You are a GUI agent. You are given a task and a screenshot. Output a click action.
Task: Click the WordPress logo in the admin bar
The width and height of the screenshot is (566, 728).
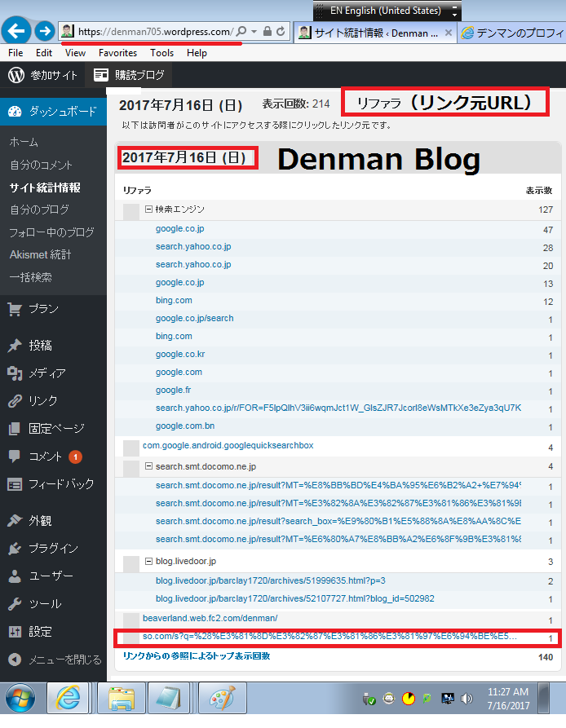[16, 75]
